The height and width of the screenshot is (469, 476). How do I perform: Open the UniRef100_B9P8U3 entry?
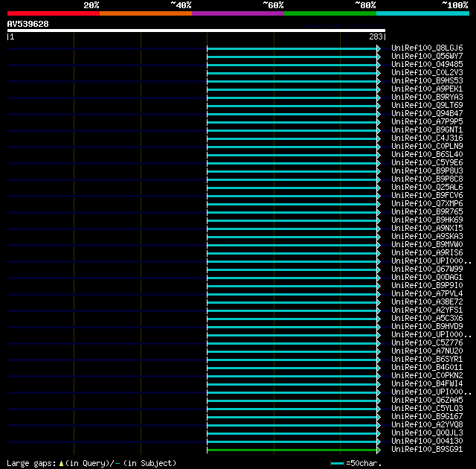point(427,171)
